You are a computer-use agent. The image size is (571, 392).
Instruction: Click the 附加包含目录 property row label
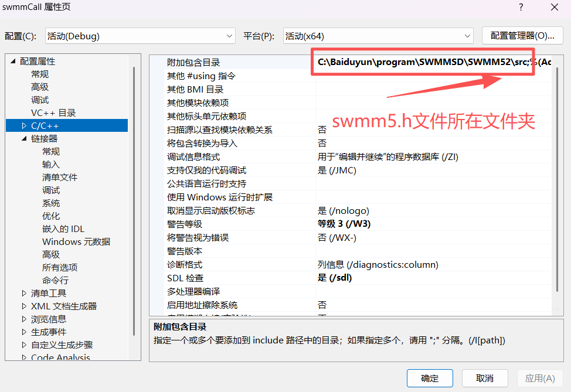(193, 63)
